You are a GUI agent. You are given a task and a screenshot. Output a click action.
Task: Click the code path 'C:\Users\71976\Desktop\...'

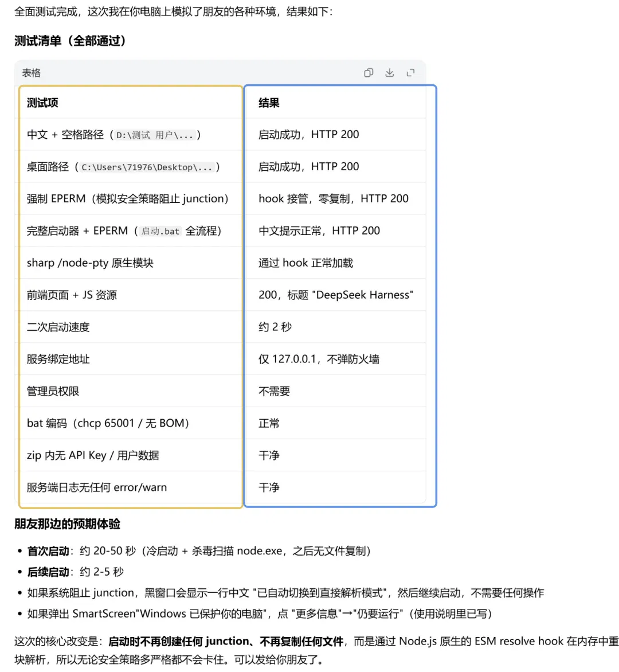point(147,167)
